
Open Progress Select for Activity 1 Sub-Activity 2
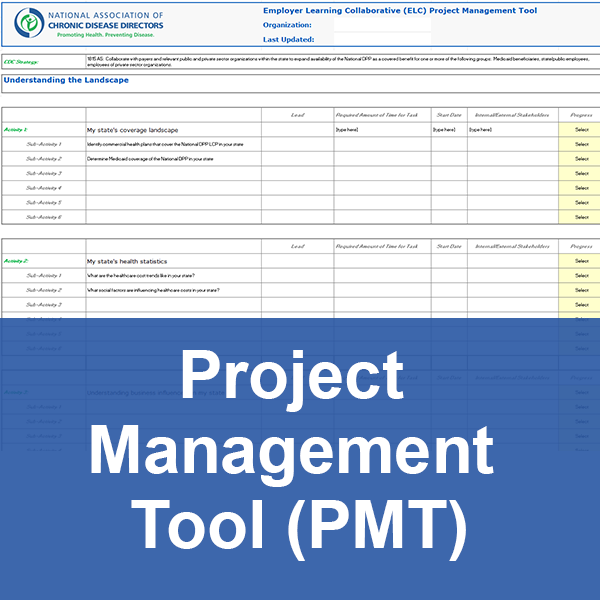[x=581, y=159]
